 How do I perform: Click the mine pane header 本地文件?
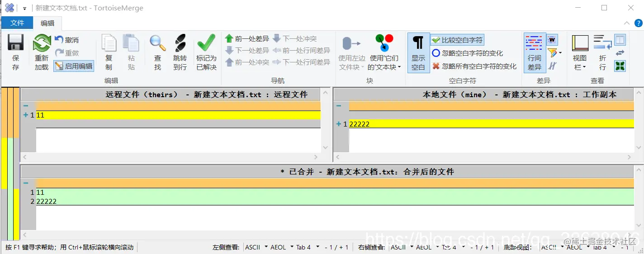[x=484, y=94]
